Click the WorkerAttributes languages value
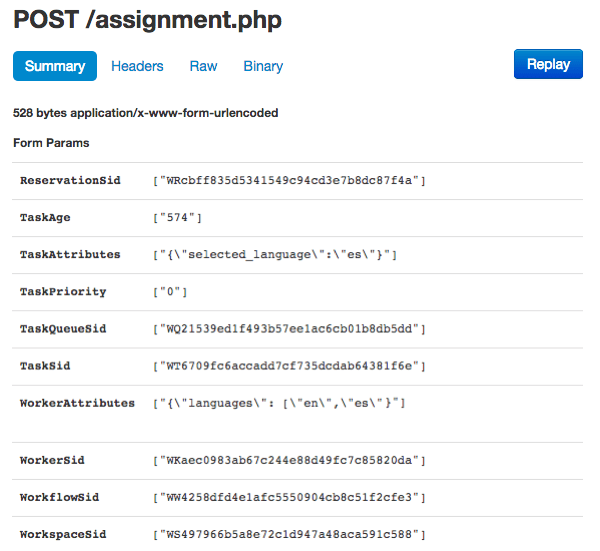The image size is (600, 551). pos(278,403)
